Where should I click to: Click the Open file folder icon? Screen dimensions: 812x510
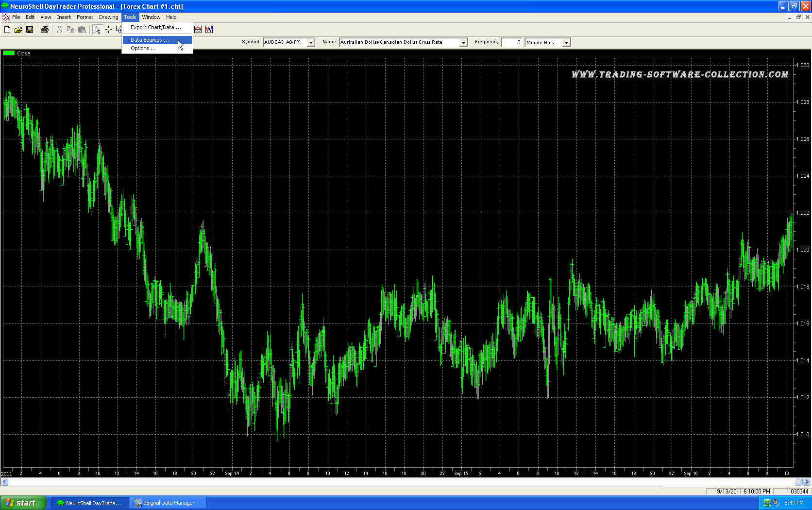[18, 30]
